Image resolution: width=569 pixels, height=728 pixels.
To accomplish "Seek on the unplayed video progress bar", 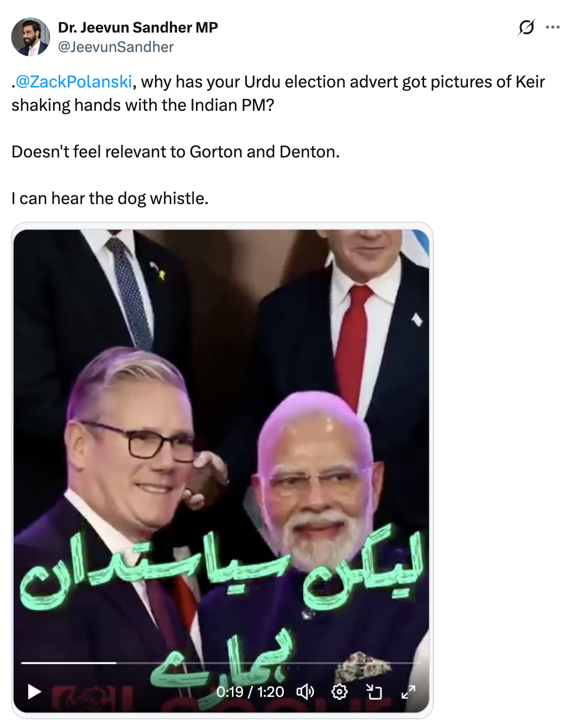I will (269, 662).
